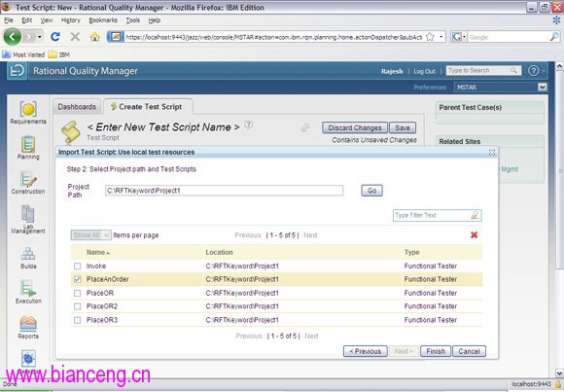Click help icon beside test script name
The image size is (564, 392).
[249, 125]
